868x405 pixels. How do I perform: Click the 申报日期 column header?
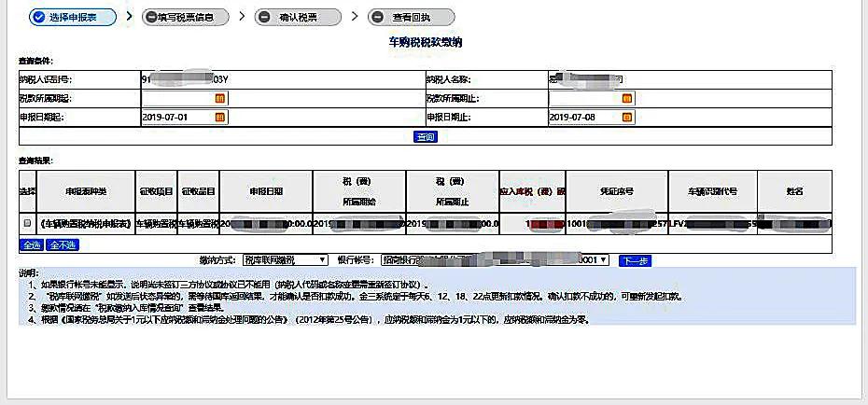266,190
